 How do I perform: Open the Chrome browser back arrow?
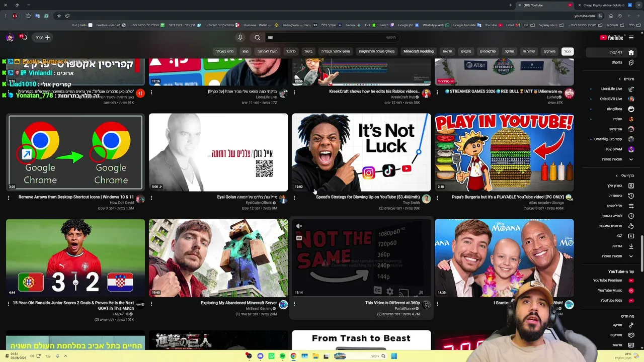[x=638, y=16]
